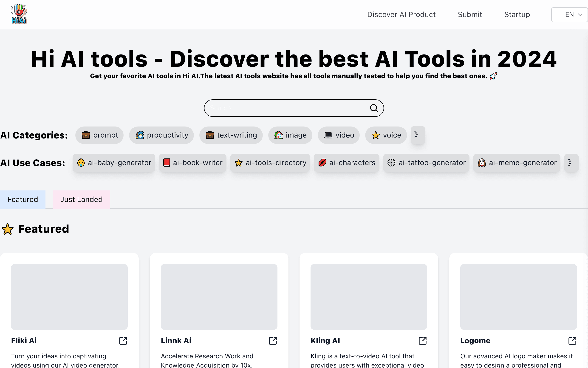588x368 pixels.
Task: Open the Logome thumbnail
Action: point(518,297)
